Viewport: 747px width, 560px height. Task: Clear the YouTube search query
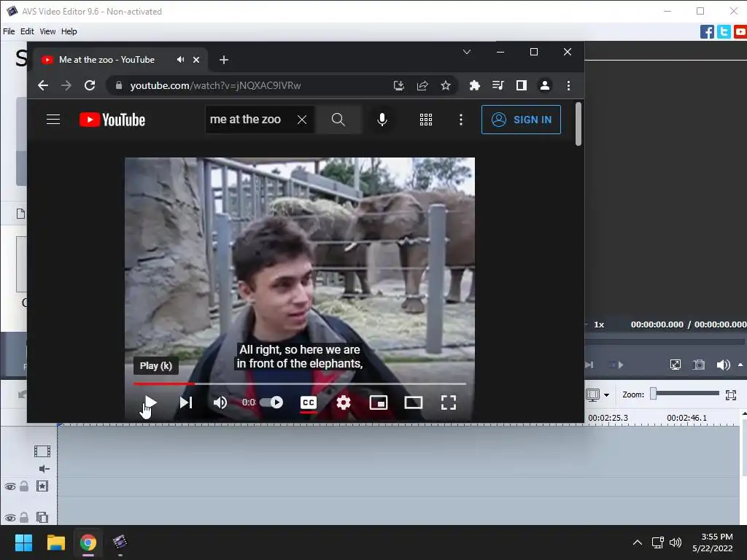[302, 120]
